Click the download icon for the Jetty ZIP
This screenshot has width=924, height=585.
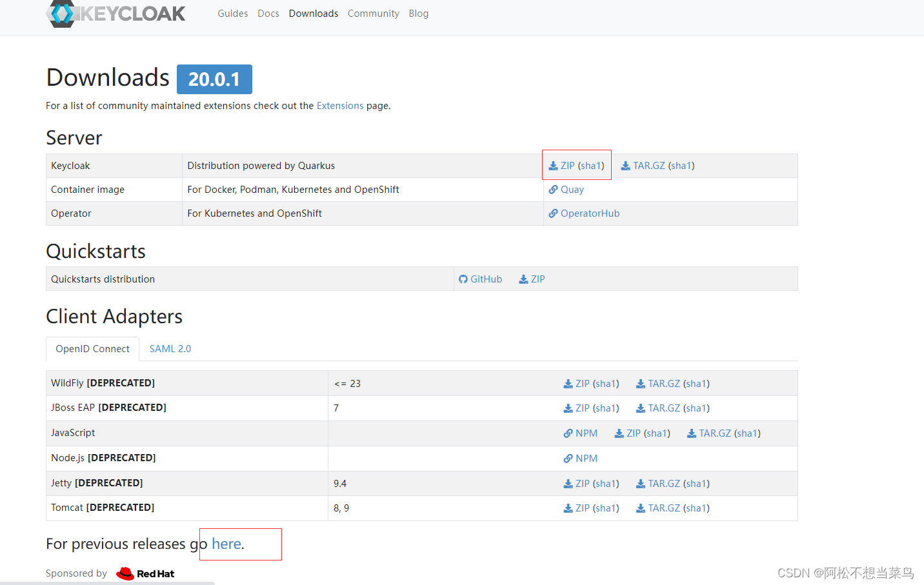pos(568,484)
